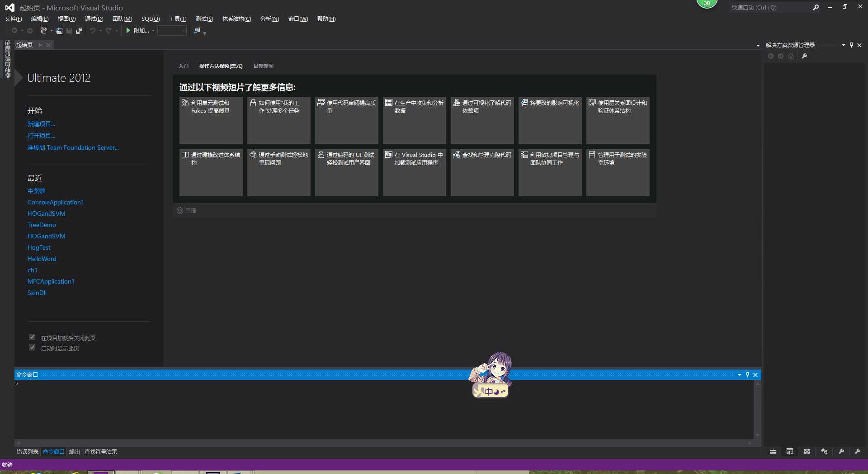This screenshot has width=868, height=474.
Task: Click the new project toolbar icon
Action: click(x=44, y=31)
